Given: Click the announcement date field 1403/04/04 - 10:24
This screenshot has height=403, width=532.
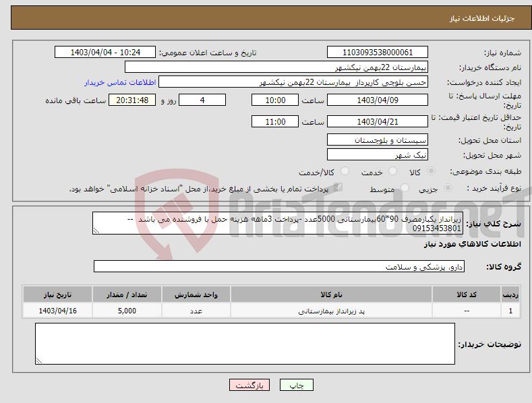Looking at the screenshot, I should pos(105,53).
